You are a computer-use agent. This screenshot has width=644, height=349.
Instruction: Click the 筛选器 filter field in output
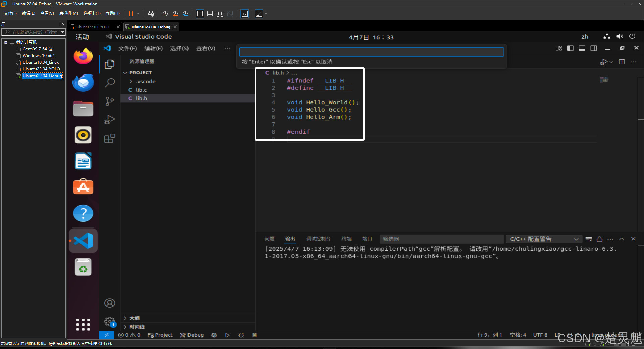(x=442, y=239)
